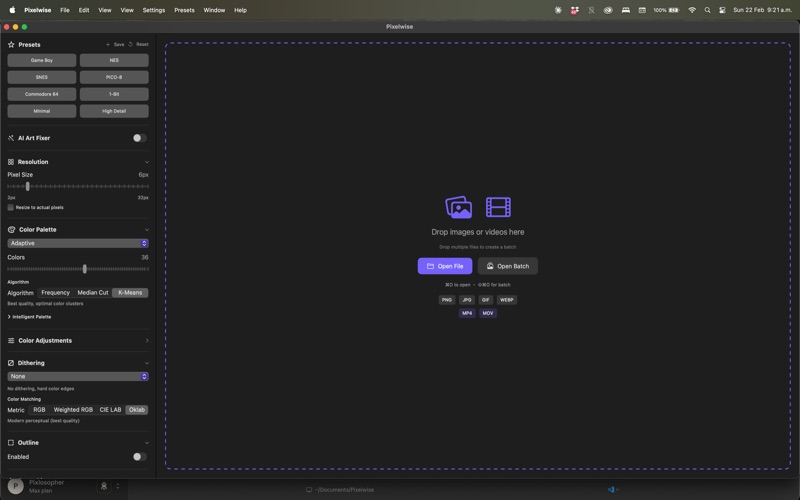Apply the NES preset
Screen dimensions: 800x500
[x=114, y=60]
